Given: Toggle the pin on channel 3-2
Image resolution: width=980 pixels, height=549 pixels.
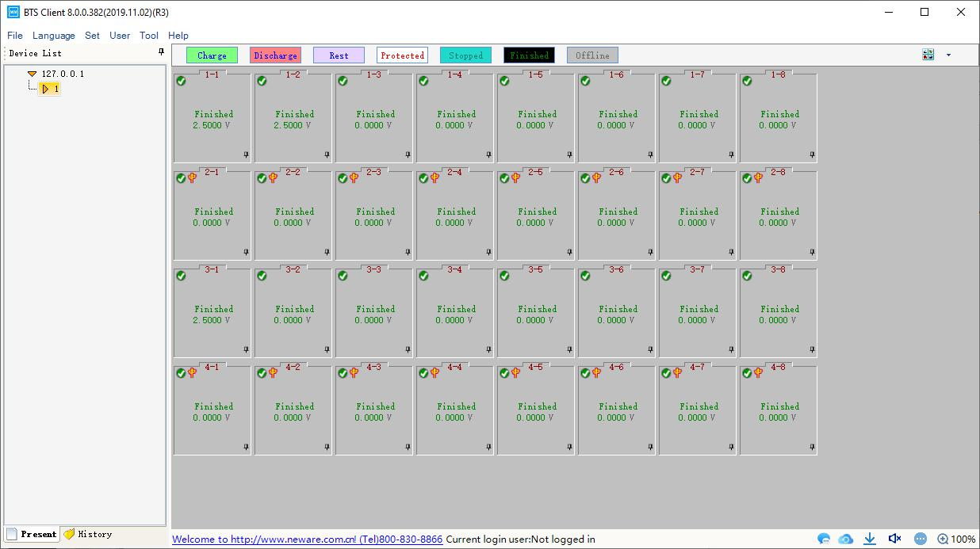Looking at the screenshot, I should [x=327, y=350].
